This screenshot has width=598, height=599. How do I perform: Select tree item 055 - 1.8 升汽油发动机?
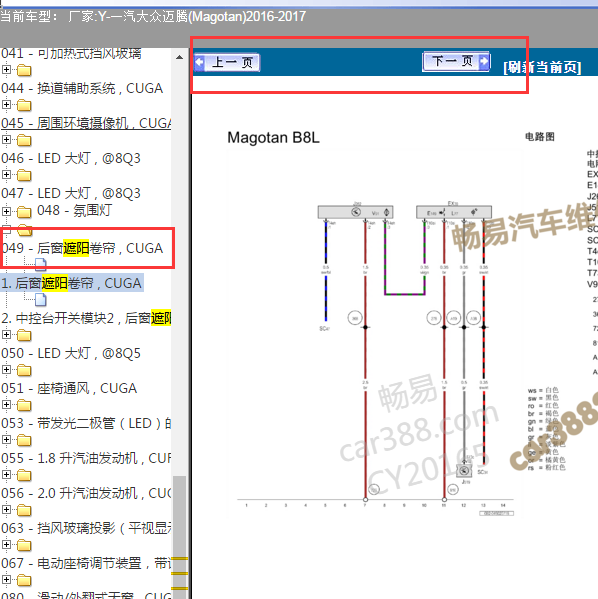(x=86, y=458)
